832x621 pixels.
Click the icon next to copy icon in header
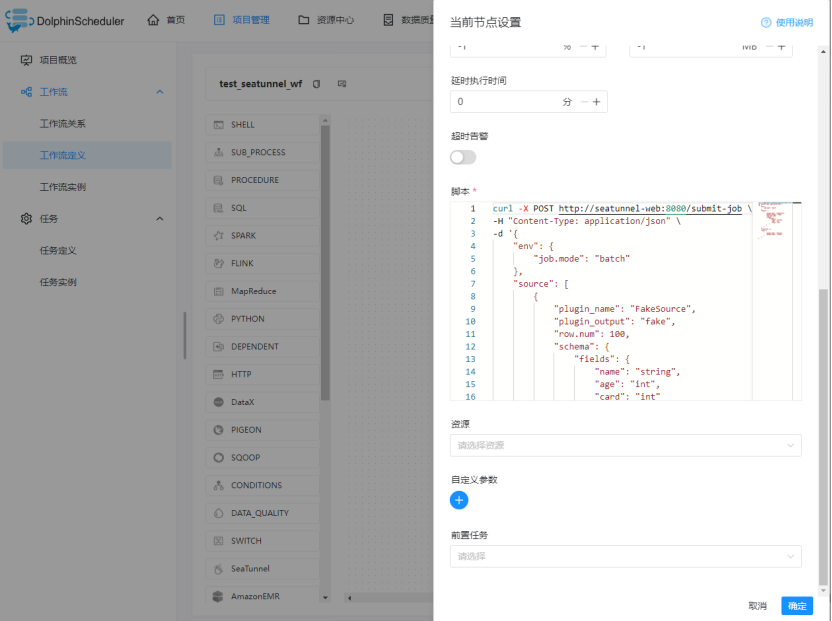pyautogui.click(x=342, y=84)
